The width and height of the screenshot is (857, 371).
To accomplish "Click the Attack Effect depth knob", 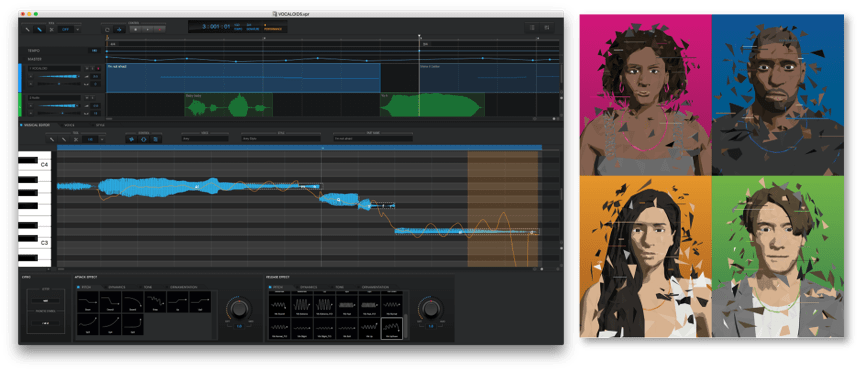I will (239, 309).
